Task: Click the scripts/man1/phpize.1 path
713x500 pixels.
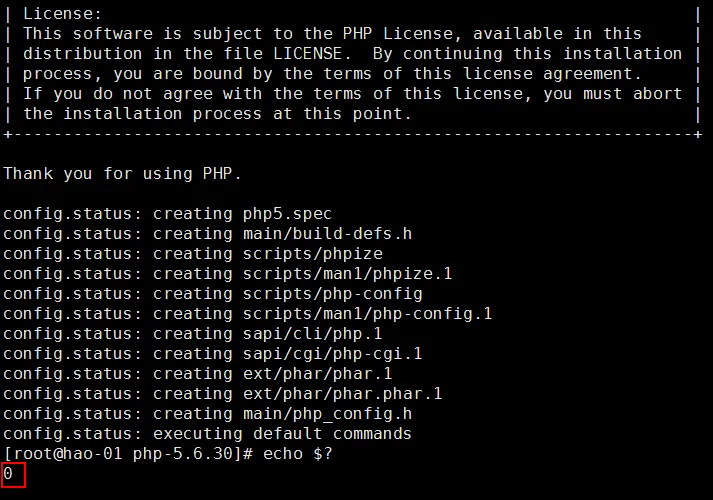Action: pyautogui.click(x=342, y=273)
